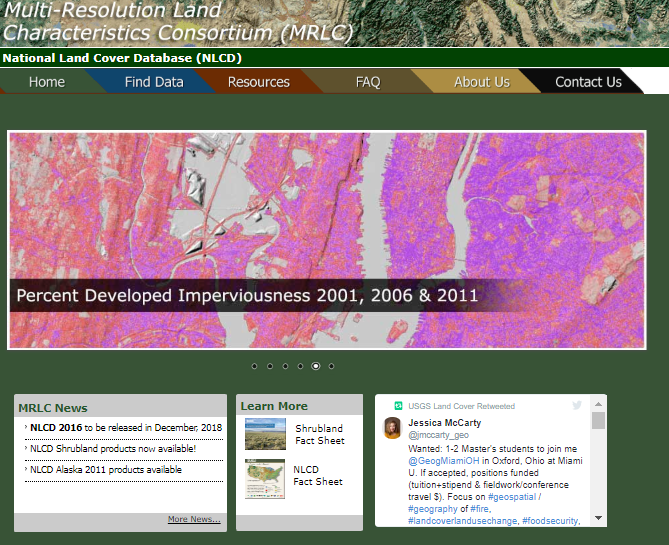Image resolution: width=669 pixels, height=545 pixels.
Task: Open the Resources navigation tab
Action: pos(259,82)
